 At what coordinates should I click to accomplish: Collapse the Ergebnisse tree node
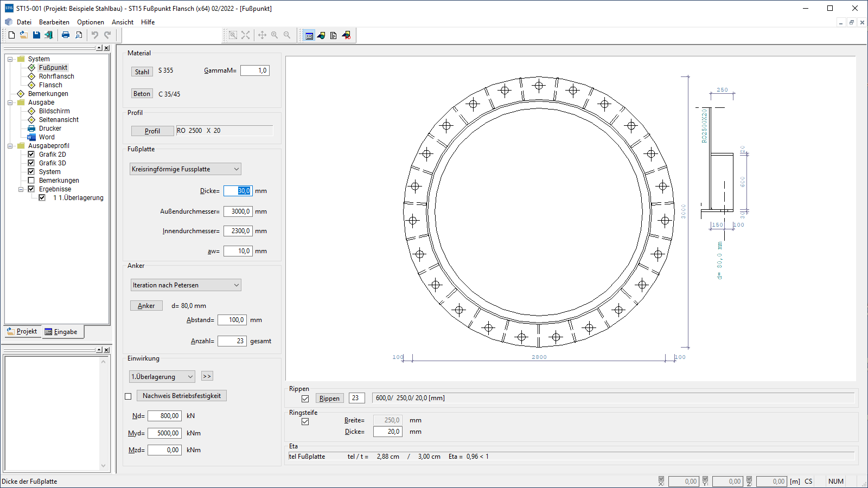(21, 189)
